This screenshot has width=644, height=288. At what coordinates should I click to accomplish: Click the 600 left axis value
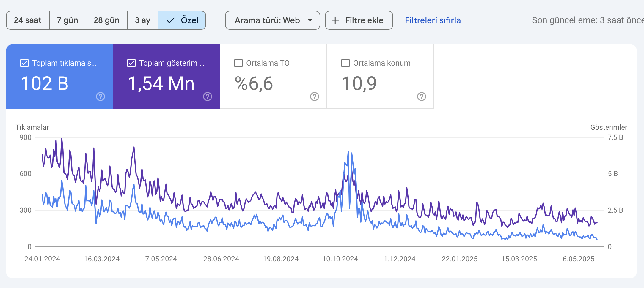[26, 174]
